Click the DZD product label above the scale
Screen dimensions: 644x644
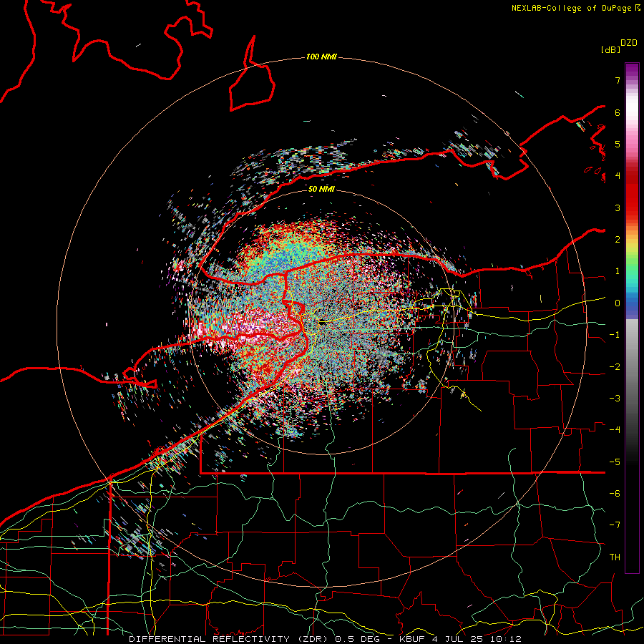[x=629, y=43]
